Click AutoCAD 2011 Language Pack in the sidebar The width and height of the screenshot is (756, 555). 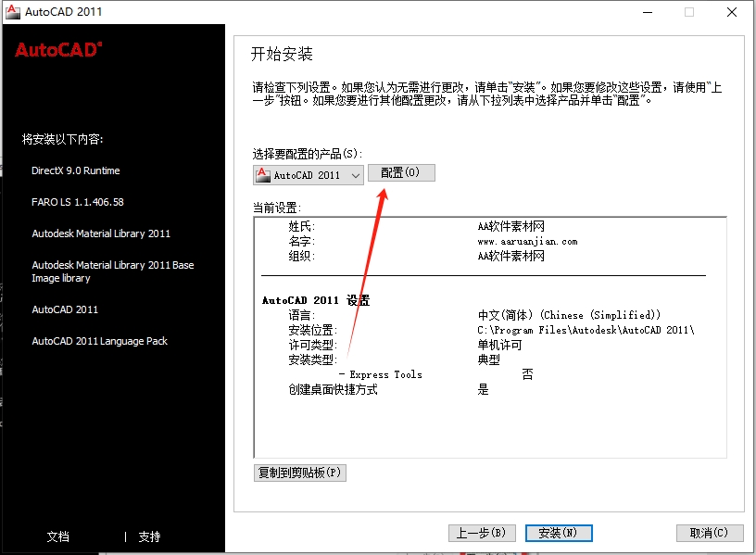pyautogui.click(x=99, y=341)
